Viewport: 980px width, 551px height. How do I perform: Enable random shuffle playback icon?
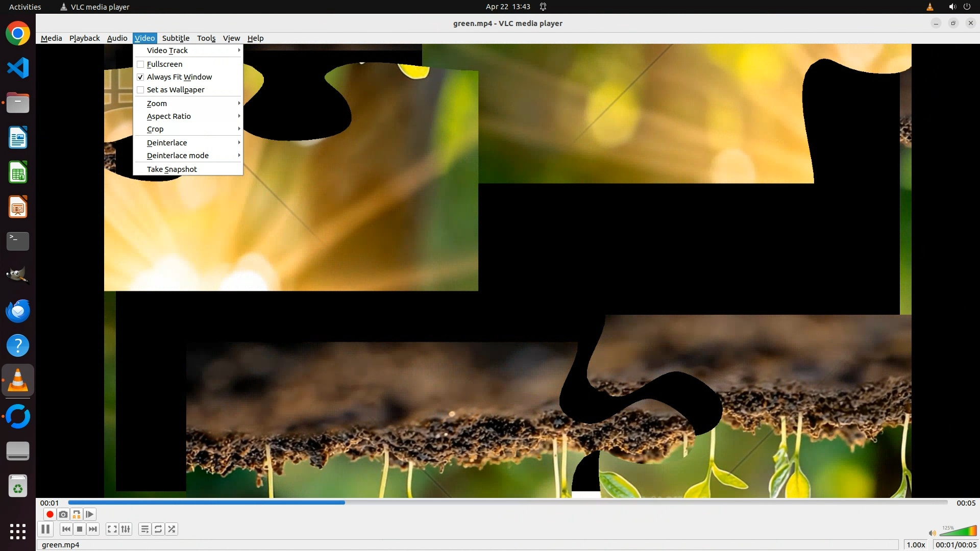coord(171,529)
